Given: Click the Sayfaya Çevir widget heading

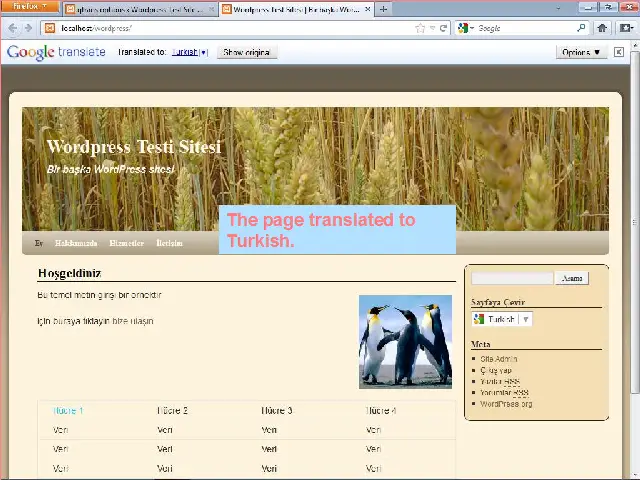Looking at the screenshot, I should coord(498,302).
